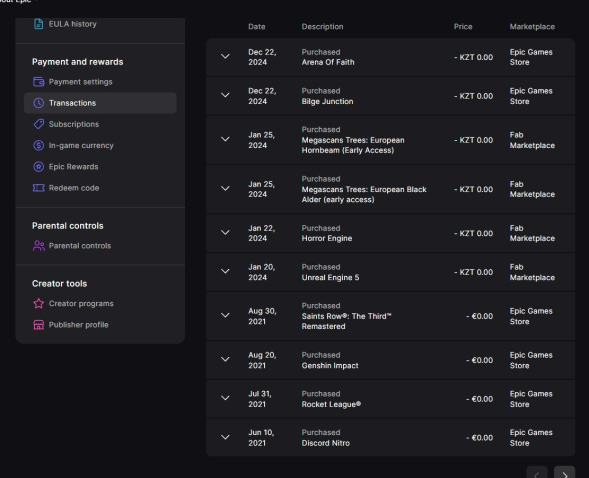Click Megascans Trees: European Black Alder text
Viewport: 589px width, 478px height.
(364, 195)
